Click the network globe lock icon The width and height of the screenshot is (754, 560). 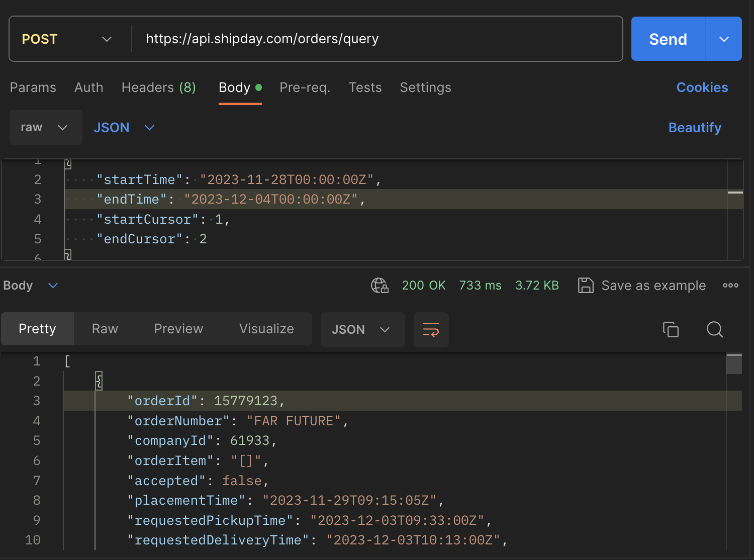tap(380, 286)
